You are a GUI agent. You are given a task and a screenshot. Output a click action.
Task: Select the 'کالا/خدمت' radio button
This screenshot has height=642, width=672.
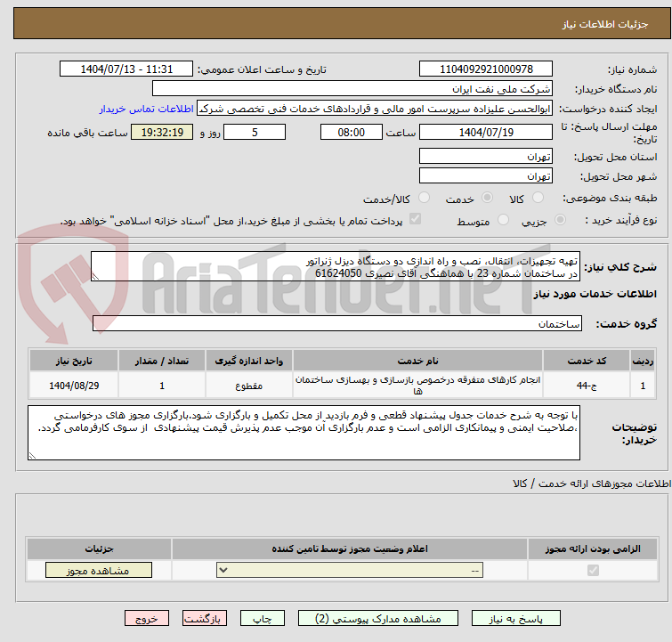pos(424,198)
